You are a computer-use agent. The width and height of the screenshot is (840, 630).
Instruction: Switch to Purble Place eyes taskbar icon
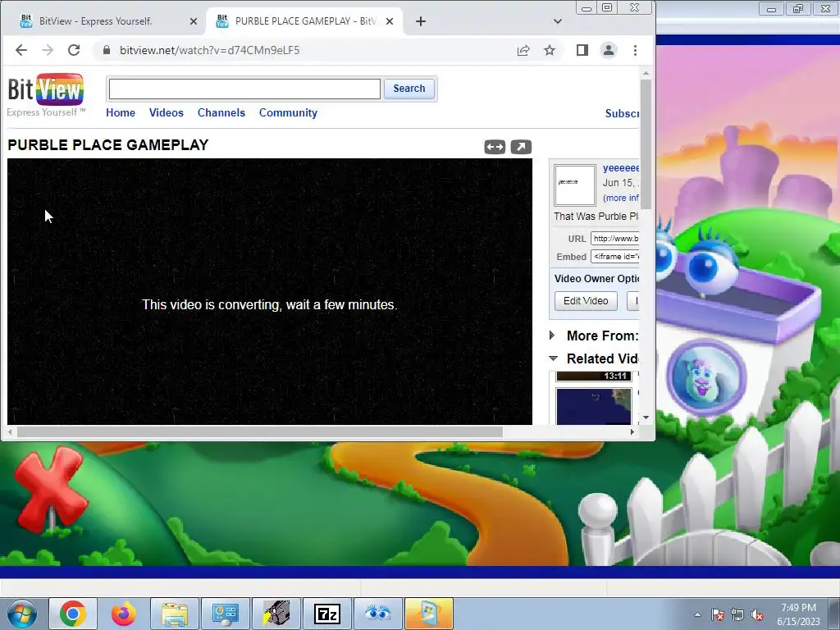377,614
